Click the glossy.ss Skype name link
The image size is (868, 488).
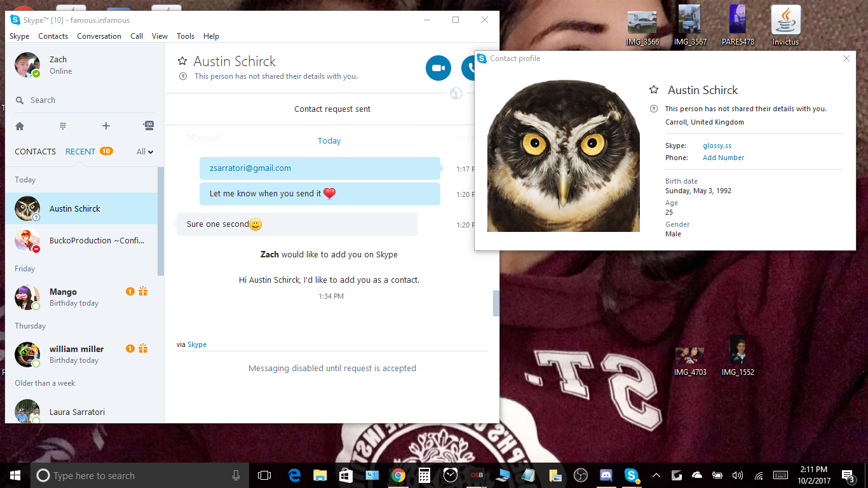click(x=717, y=146)
